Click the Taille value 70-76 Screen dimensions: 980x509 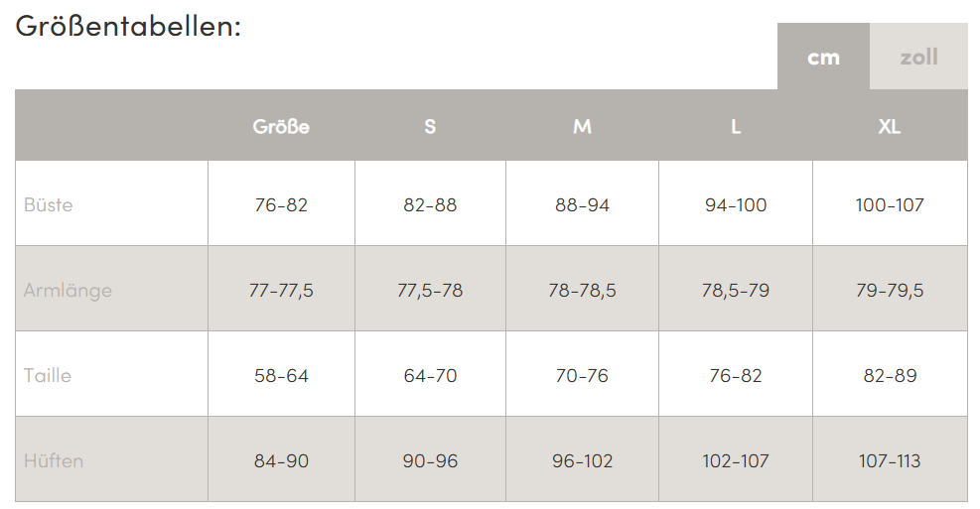pyautogui.click(x=582, y=376)
